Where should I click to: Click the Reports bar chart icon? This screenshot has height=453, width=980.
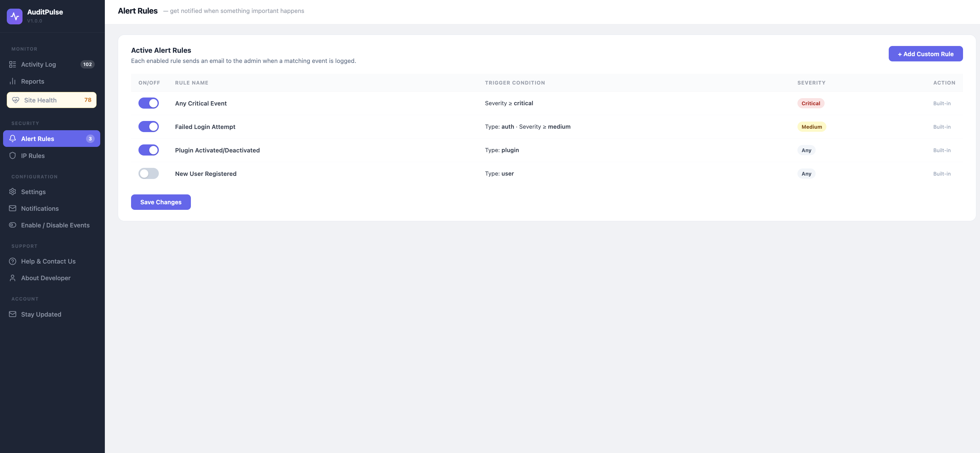(13, 81)
